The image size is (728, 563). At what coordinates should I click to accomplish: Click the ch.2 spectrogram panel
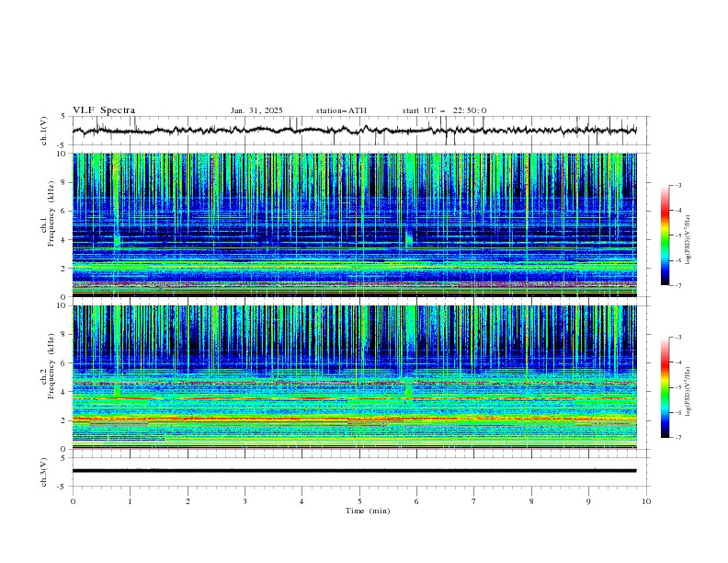tap(355, 377)
